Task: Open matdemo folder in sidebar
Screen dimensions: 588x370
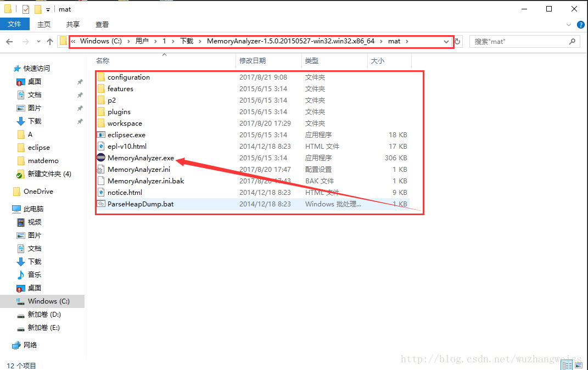Action: click(x=43, y=160)
